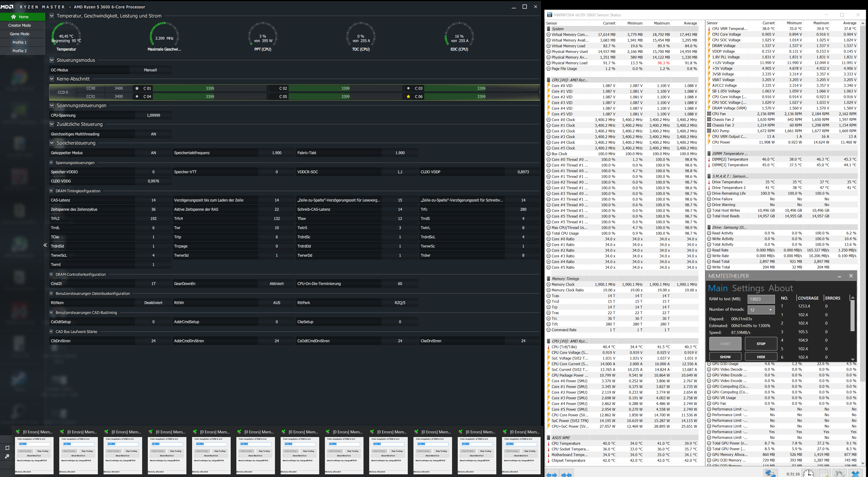Click HIDE button in MemTestHelper
The height and width of the screenshot is (477, 868).
tap(761, 357)
